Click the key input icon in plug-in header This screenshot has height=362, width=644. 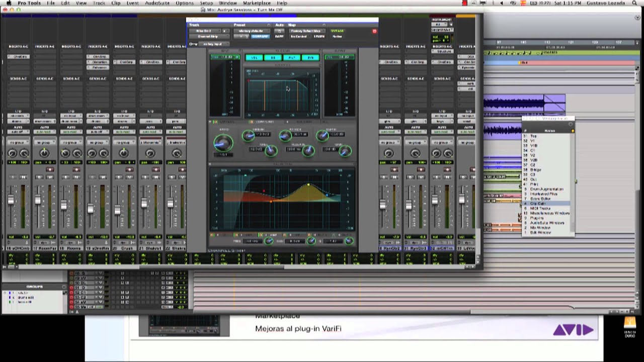click(193, 44)
